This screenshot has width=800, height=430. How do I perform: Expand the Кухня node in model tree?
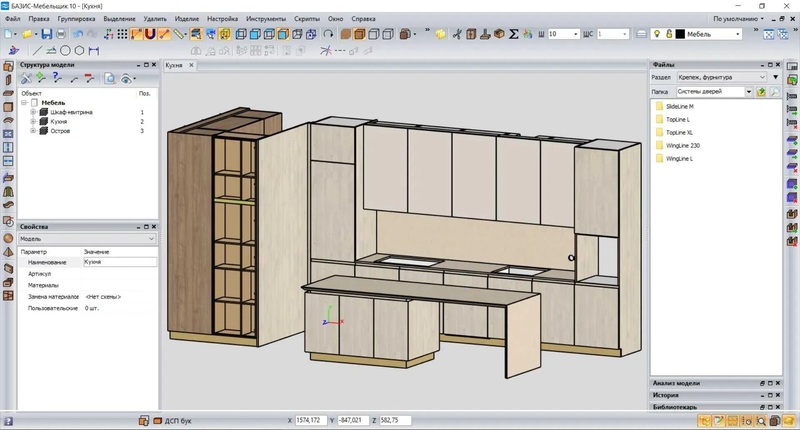[33, 121]
